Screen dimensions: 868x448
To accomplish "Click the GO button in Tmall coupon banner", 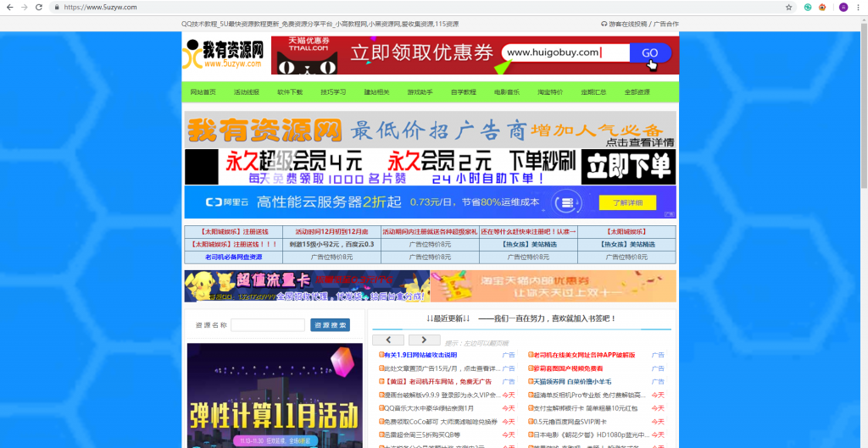I will [x=650, y=53].
